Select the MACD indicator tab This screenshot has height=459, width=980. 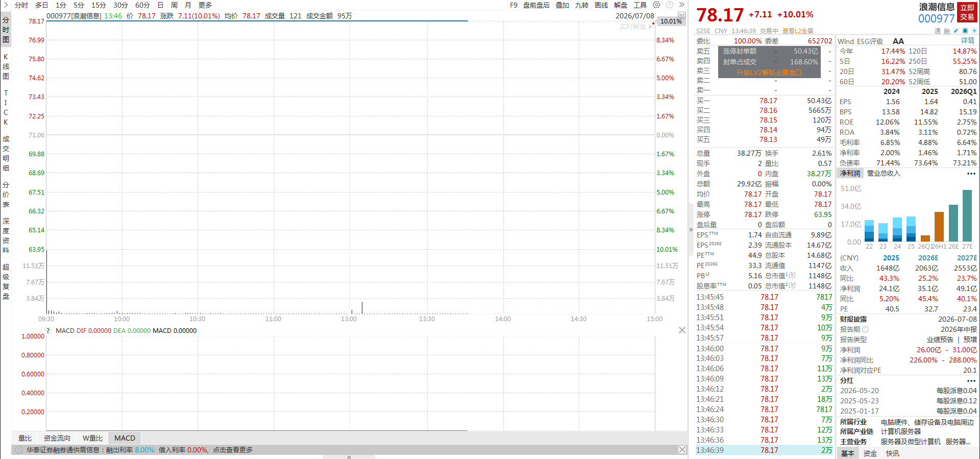click(125, 438)
